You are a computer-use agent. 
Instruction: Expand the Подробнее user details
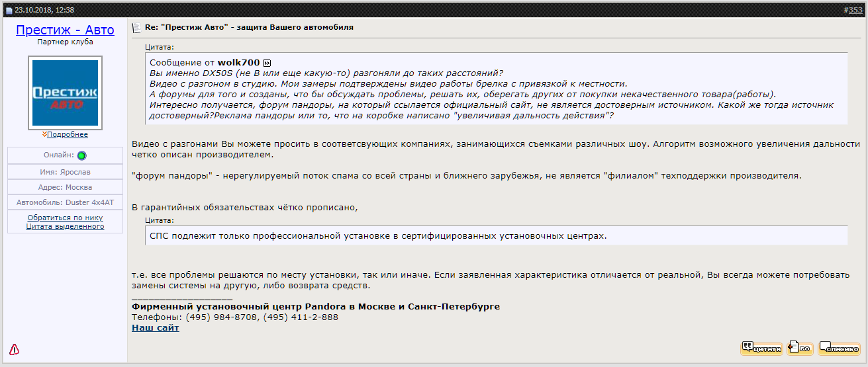(x=68, y=134)
